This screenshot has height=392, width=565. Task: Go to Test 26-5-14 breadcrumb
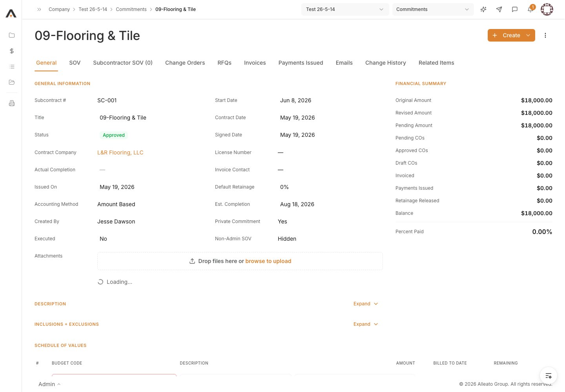pos(93,9)
